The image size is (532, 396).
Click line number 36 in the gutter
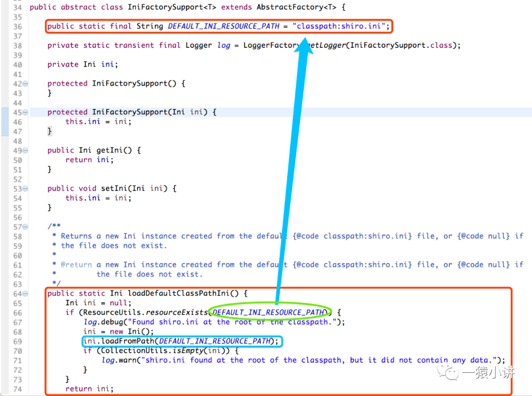click(18, 27)
